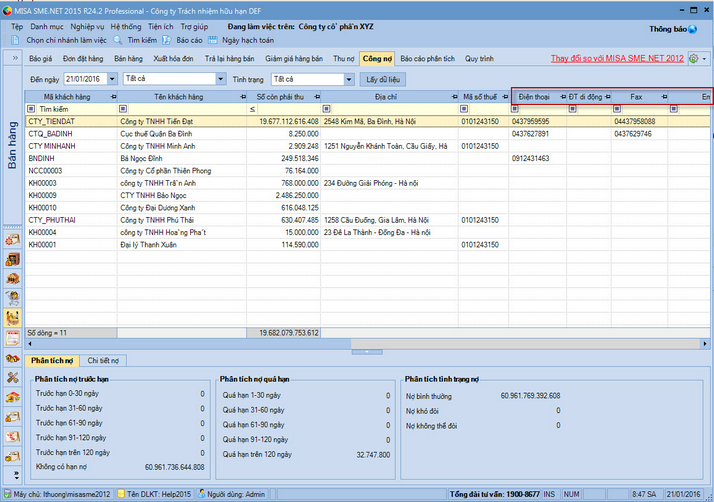Expand the first Tất cả combo box
714x502 pixels.
(x=221, y=79)
